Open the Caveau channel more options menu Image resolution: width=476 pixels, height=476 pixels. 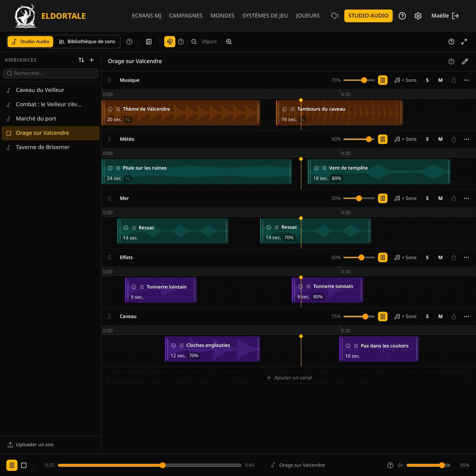click(x=466, y=316)
